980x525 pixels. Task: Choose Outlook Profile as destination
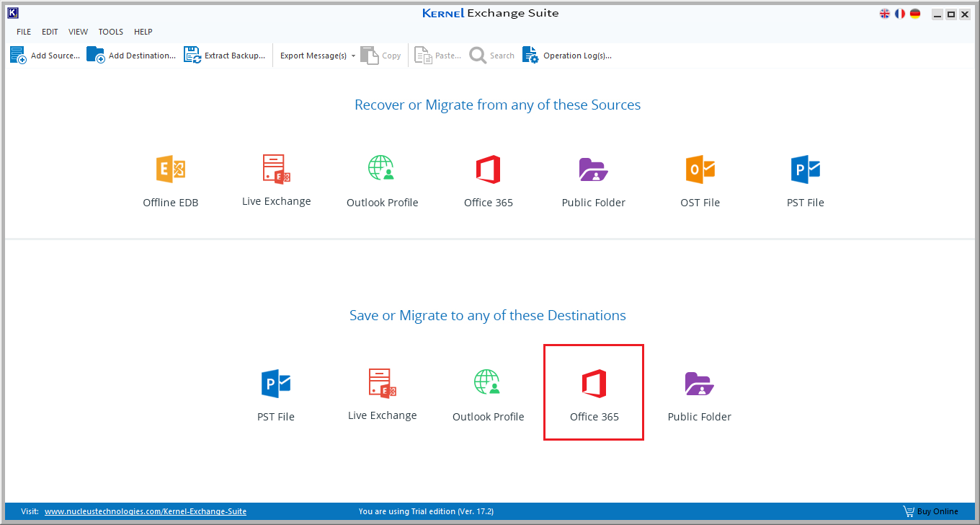tap(489, 395)
